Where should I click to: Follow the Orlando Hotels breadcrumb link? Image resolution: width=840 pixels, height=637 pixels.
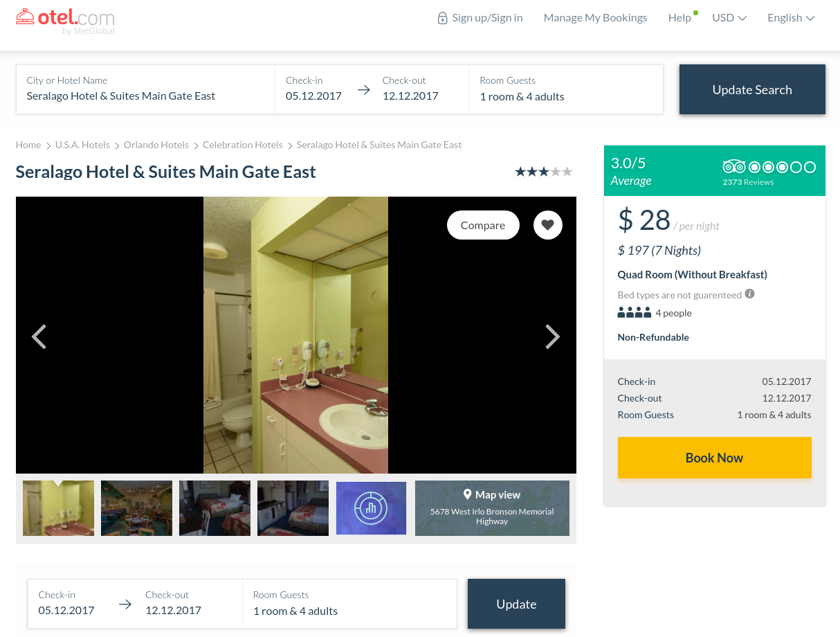pos(156,145)
